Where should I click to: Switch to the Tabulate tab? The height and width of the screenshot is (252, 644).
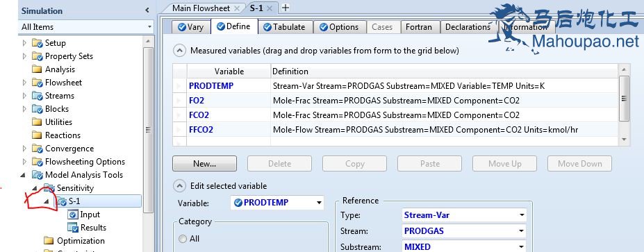pos(285,27)
